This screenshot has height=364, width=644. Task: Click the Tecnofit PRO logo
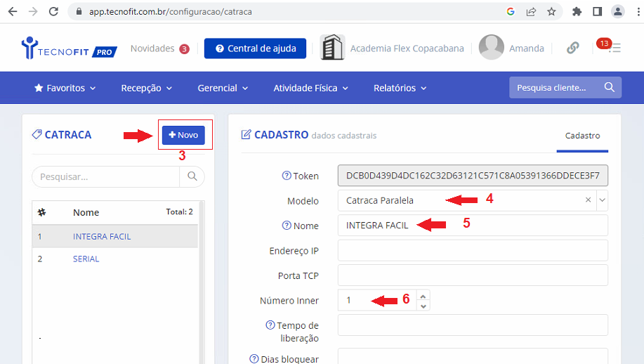point(69,48)
